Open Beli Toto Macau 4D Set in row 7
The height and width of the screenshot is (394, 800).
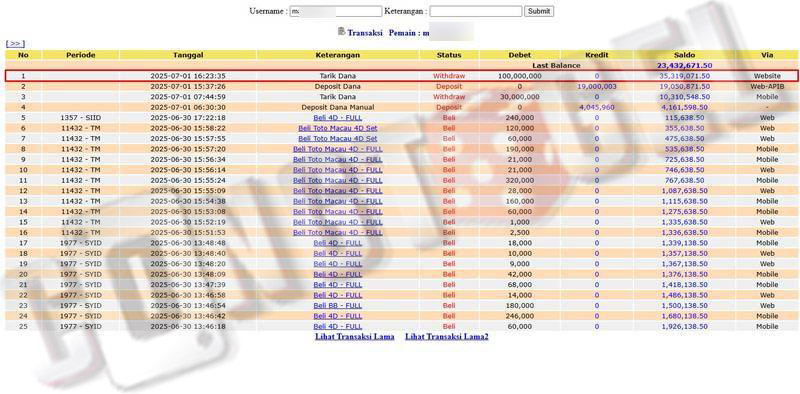pyautogui.click(x=338, y=138)
